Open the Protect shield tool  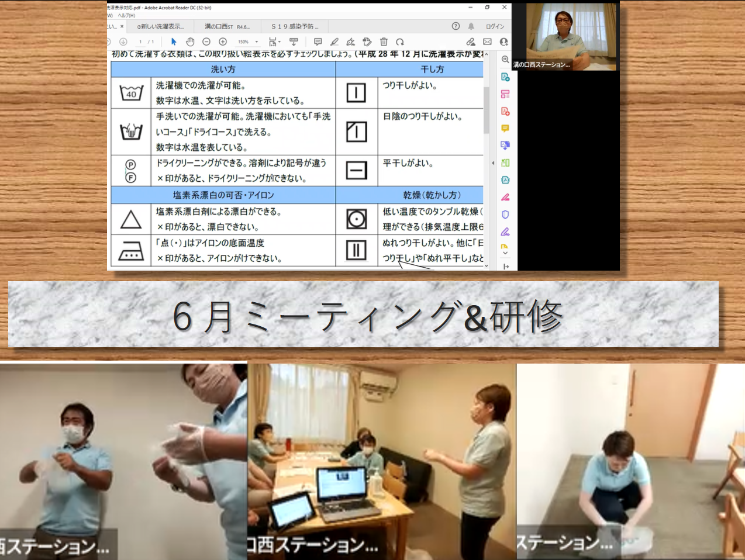[x=505, y=215]
